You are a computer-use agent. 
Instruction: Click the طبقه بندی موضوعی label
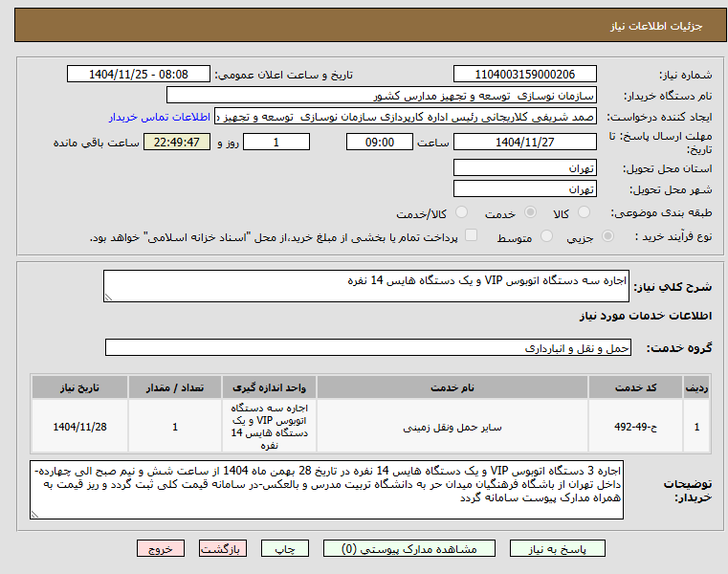661,212
